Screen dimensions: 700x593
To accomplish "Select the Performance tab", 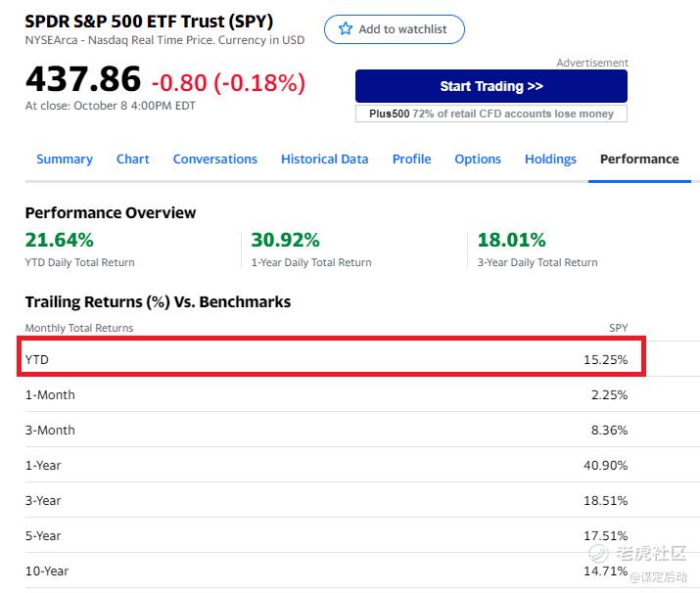I will pos(639,160).
